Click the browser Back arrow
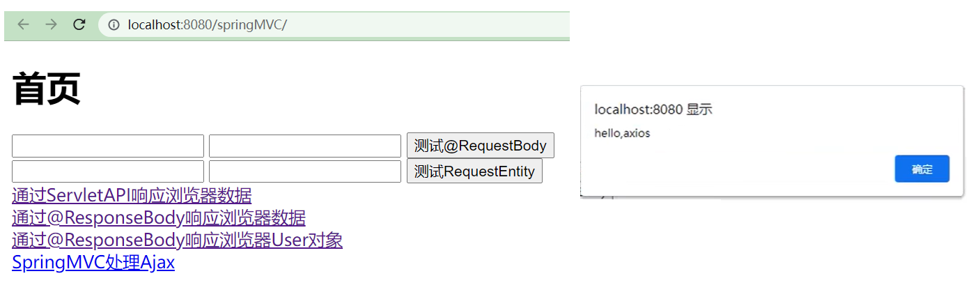 [24, 25]
